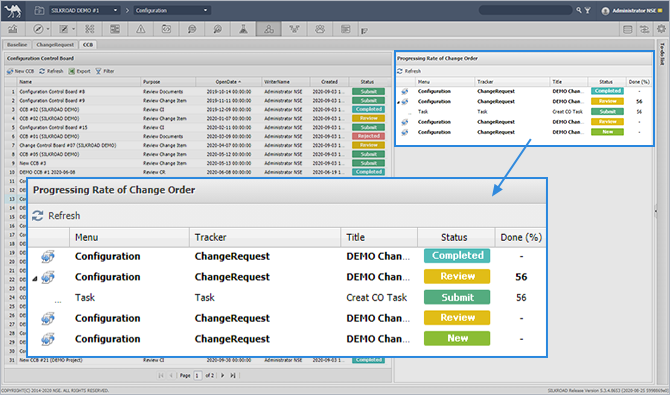Go to the last page
This screenshot has height=395, width=670.
[233, 375]
